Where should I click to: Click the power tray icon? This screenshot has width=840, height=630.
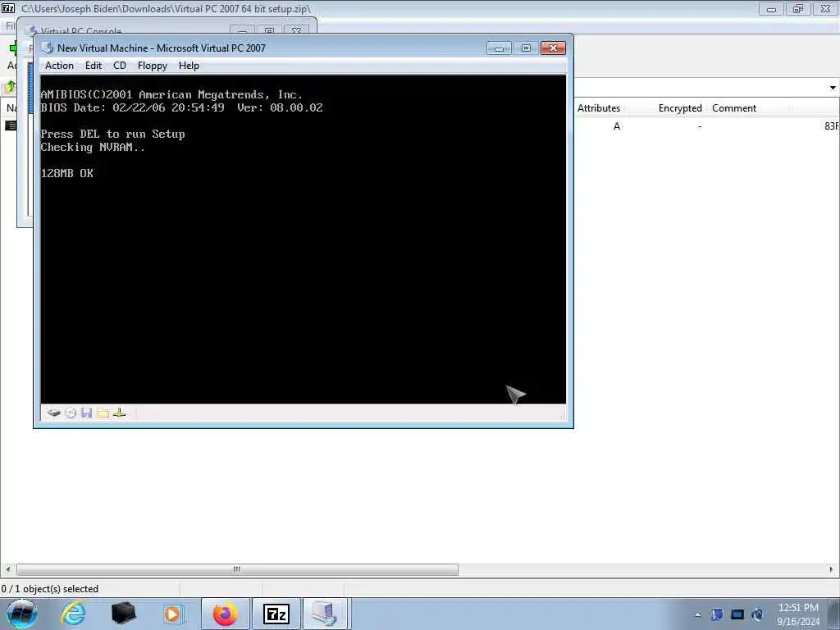pos(757,614)
